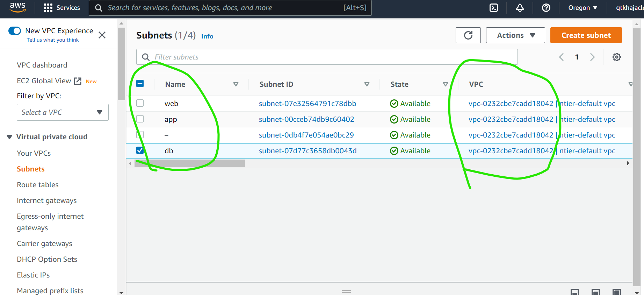644x295 pixels.
Task: Sort by the Name column arrow
Action: point(236,84)
